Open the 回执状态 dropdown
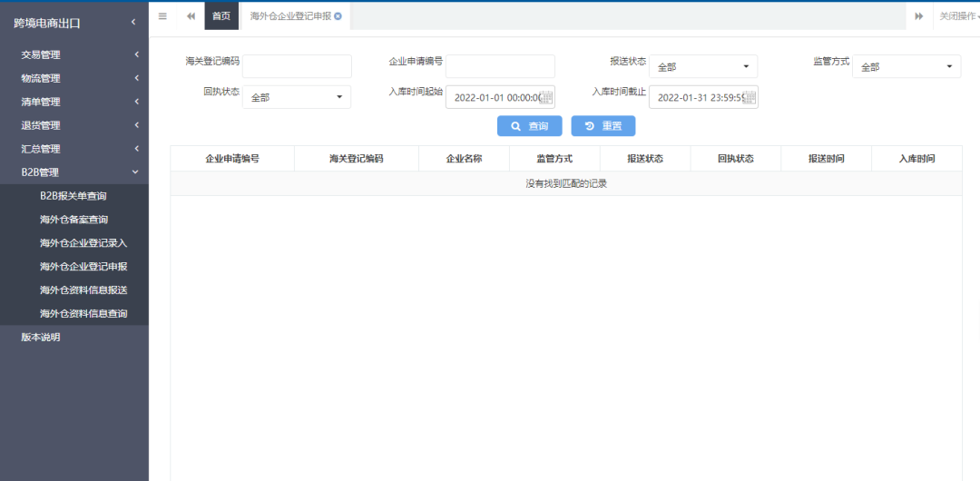This screenshot has width=980, height=481. click(x=297, y=97)
